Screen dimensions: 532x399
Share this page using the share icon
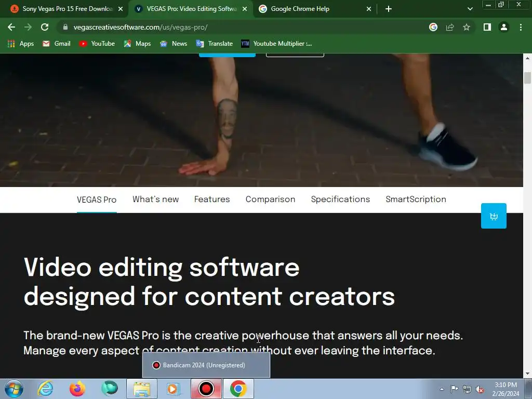[x=450, y=27]
